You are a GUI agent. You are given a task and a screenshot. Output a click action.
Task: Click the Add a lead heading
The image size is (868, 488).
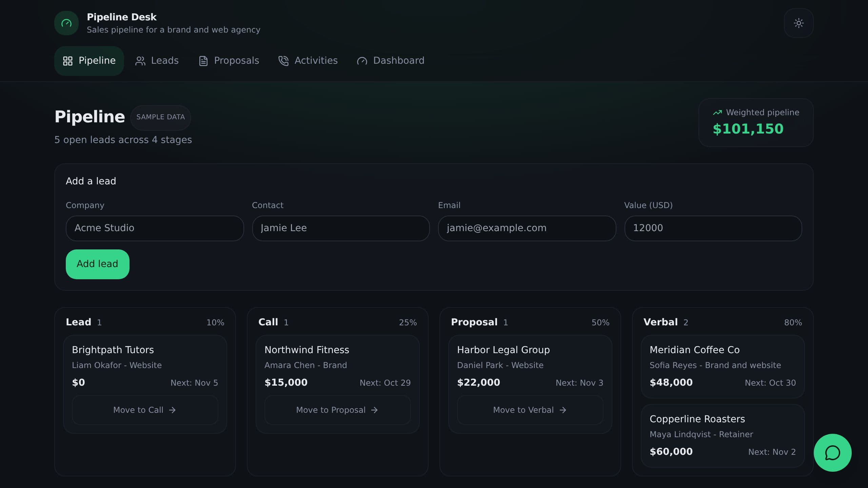91,181
